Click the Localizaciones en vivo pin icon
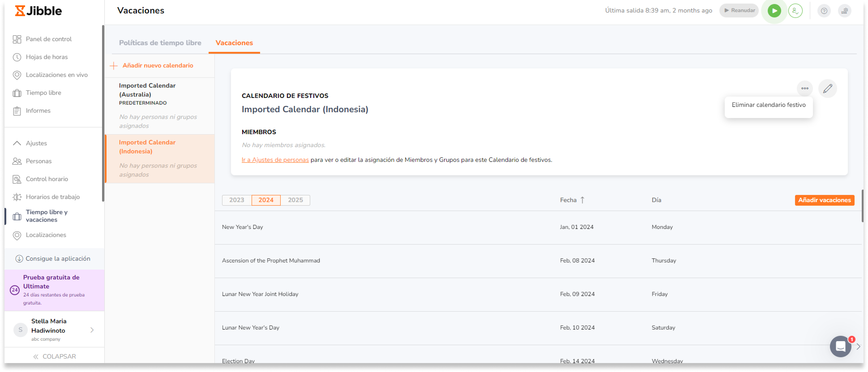The height and width of the screenshot is (372, 868). click(17, 75)
